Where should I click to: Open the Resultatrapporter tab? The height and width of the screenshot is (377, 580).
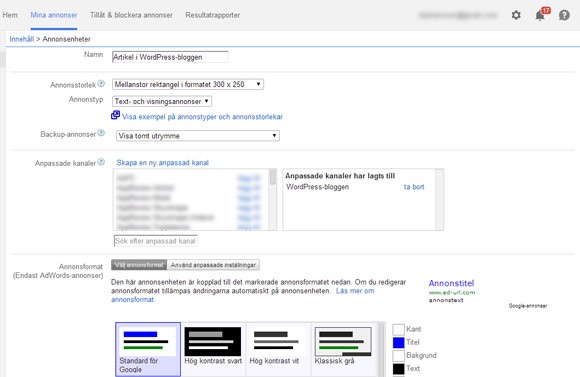(x=213, y=15)
